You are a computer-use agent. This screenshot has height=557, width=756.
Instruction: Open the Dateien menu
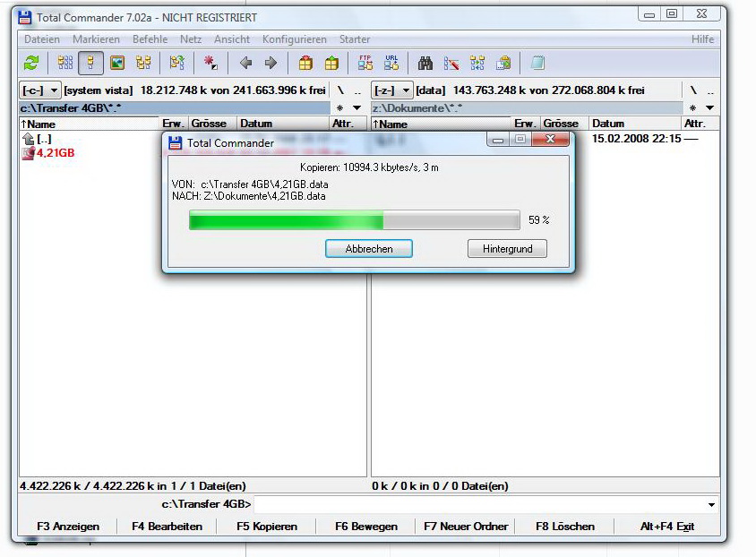(42, 39)
